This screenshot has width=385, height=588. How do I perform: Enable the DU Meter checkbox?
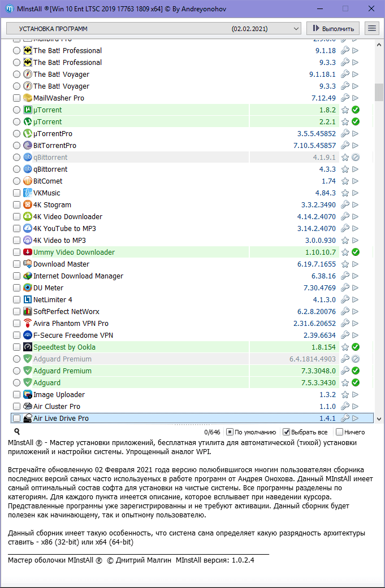(16, 288)
